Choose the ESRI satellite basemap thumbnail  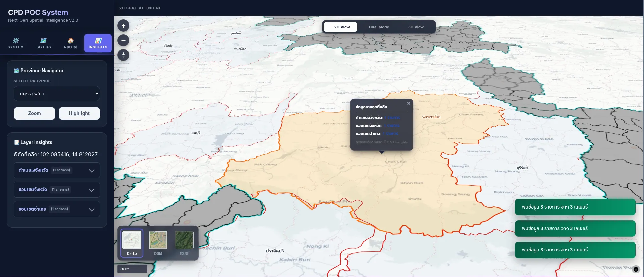[x=184, y=243]
